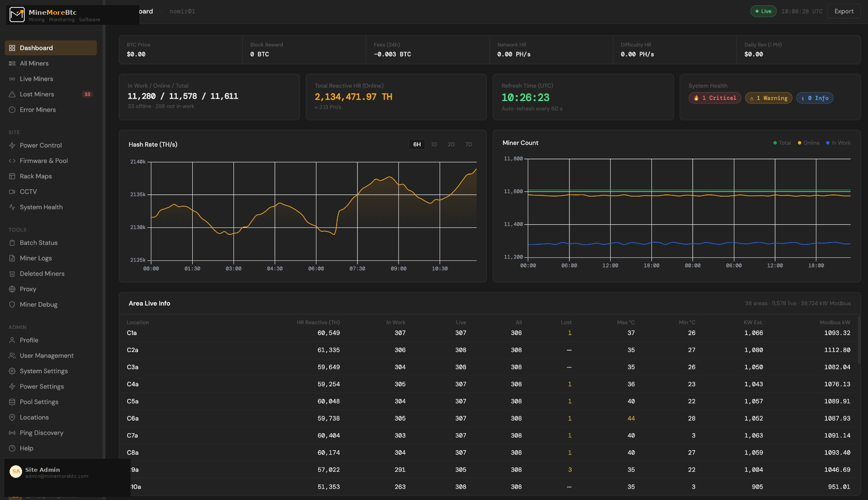Viewport: 868px width, 500px height.
Task: Select the Proxy tool icon
Action: click(12, 289)
